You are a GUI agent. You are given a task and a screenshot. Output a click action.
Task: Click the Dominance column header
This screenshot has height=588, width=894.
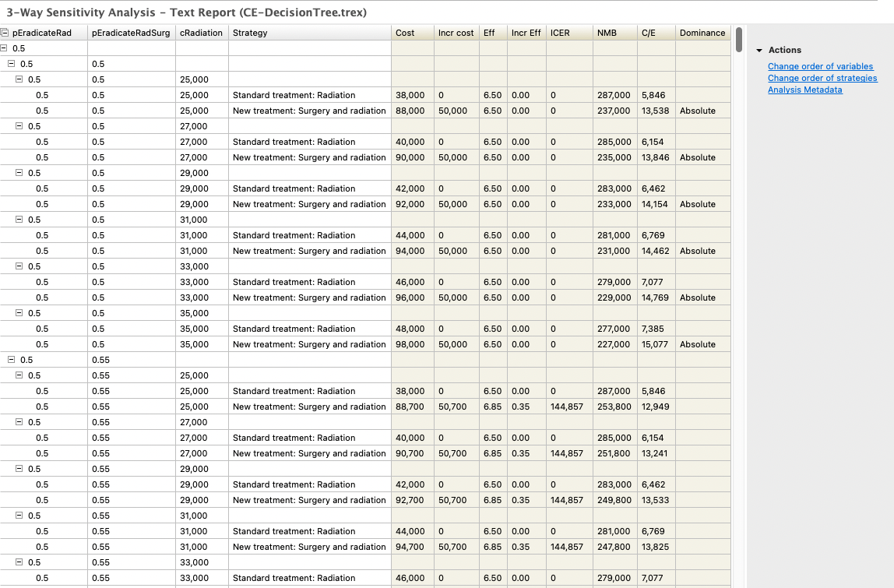coord(702,33)
